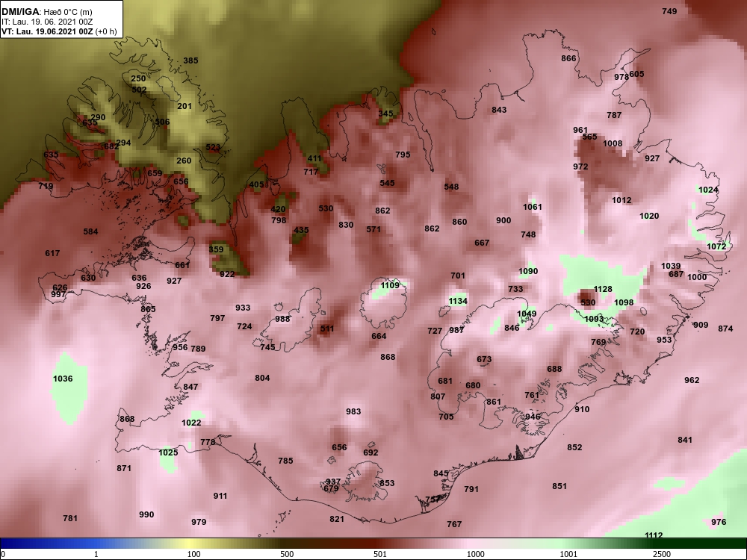Viewport: 747px width, 560px height.
Task: Click the map value 979
Action: click(199, 522)
